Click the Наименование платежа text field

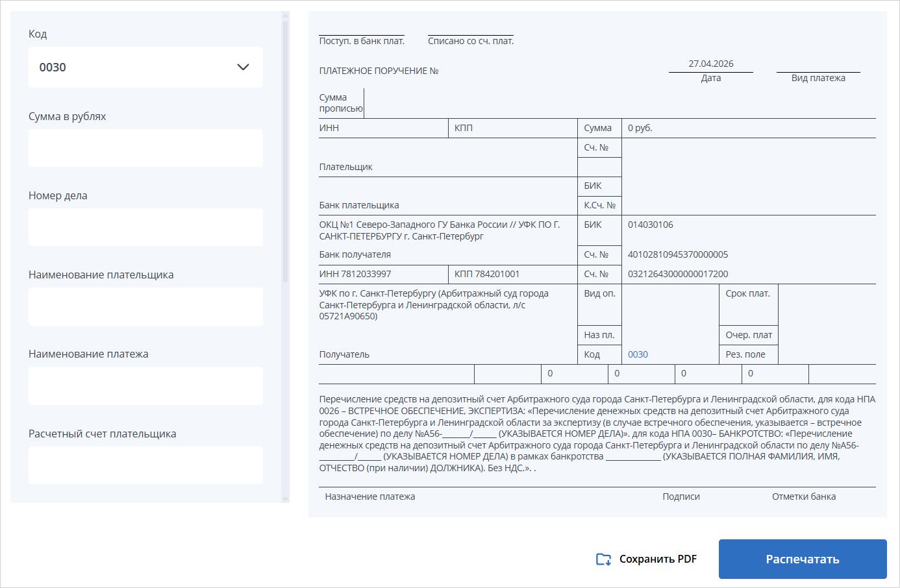[x=145, y=386]
